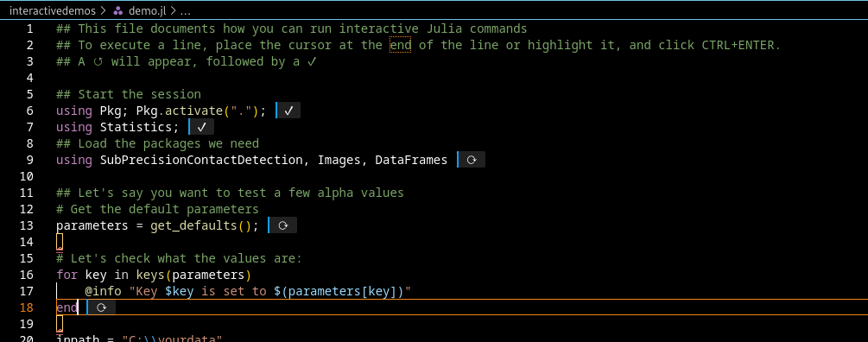
Task: Expand the breadcrumb ellipsis symbol list
Action: (186, 10)
